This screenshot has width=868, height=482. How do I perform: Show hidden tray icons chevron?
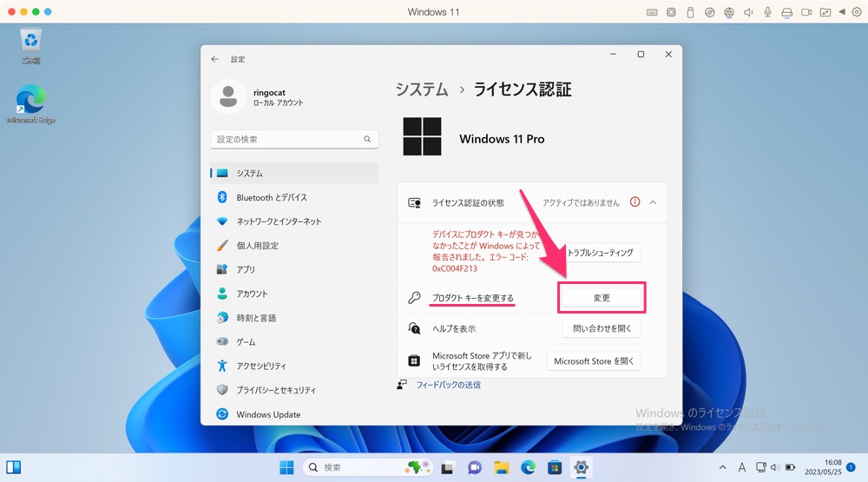tap(722, 467)
